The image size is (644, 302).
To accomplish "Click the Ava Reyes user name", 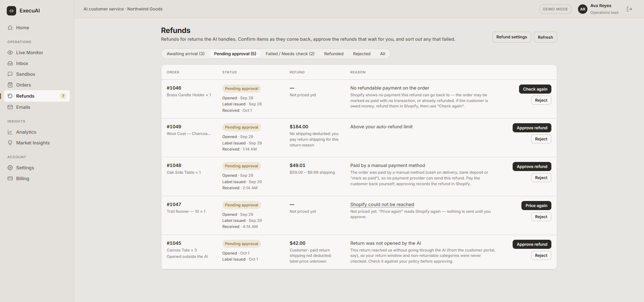I will coord(601,6).
